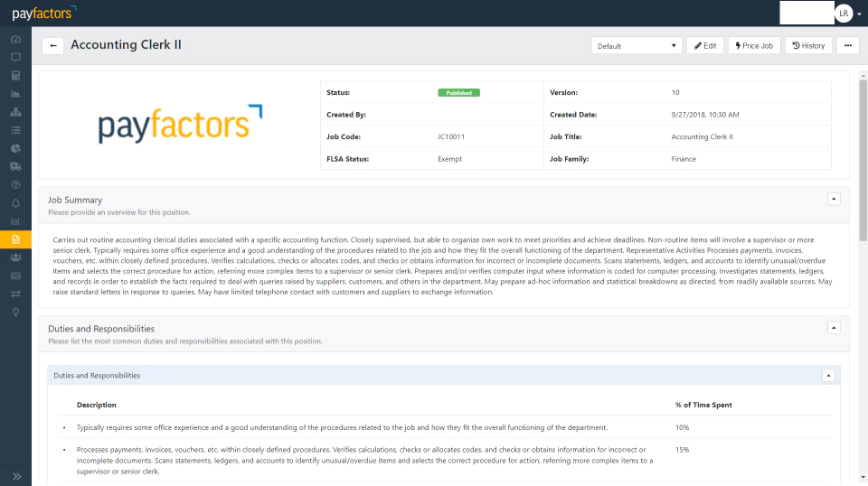Click the scrollbar down arrow

[x=863, y=477]
